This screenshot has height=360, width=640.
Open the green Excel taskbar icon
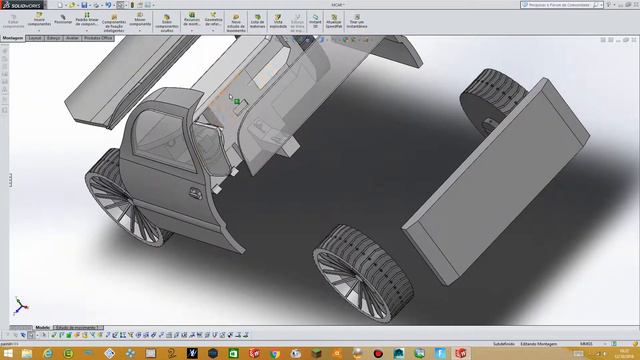coord(233,353)
